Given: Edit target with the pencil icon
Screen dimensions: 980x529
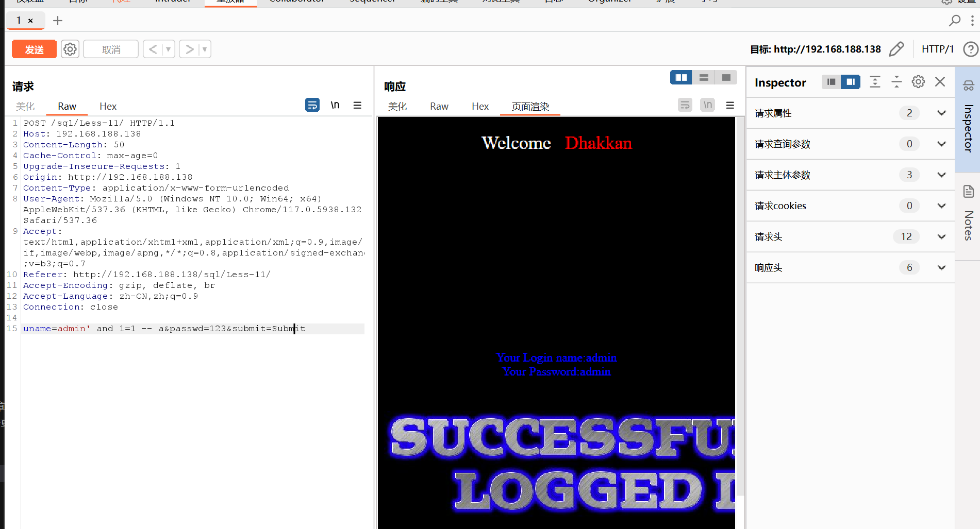Looking at the screenshot, I should pos(896,49).
